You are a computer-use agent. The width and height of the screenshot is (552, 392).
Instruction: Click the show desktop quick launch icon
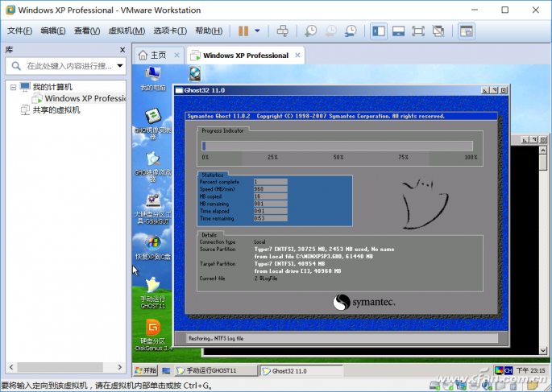click(x=166, y=370)
